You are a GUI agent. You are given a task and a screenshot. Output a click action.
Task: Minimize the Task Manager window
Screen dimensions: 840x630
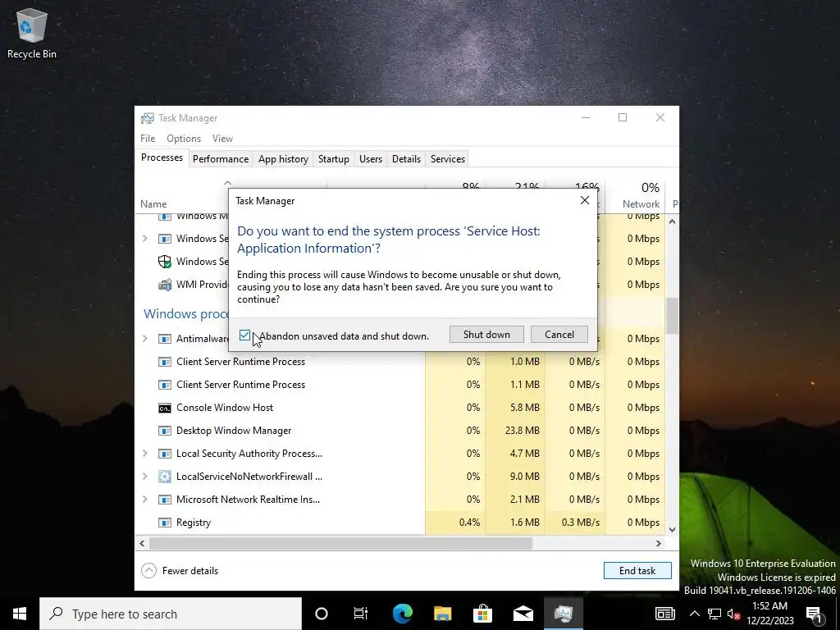click(x=586, y=117)
